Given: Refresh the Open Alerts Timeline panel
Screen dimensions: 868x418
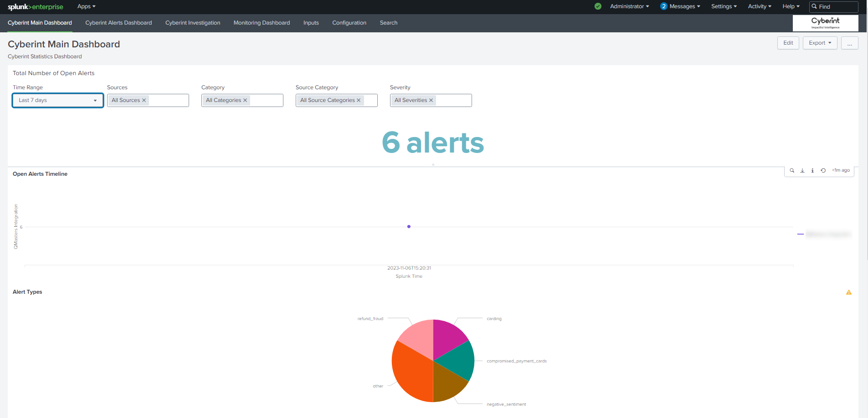Looking at the screenshot, I should pos(823,170).
